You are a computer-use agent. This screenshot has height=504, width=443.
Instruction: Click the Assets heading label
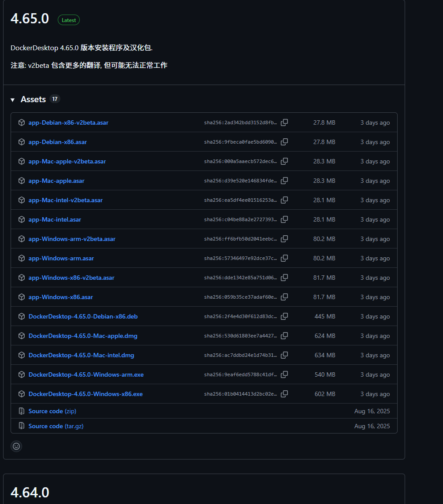click(33, 100)
